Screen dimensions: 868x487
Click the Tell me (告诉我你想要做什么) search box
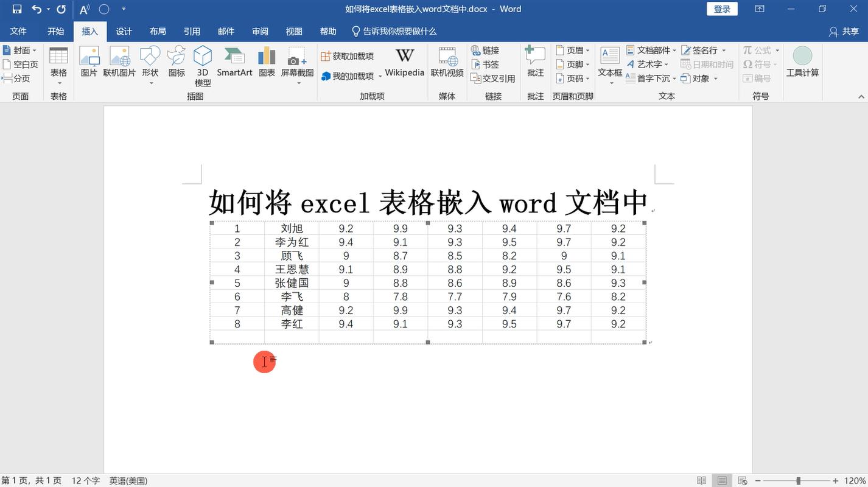click(x=394, y=31)
